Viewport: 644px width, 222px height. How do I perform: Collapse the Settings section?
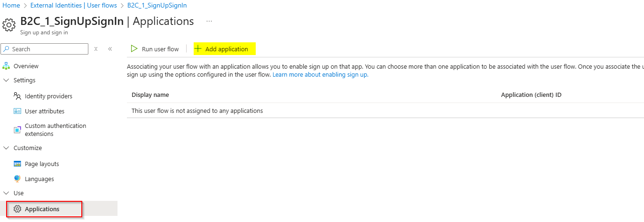tap(6, 80)
